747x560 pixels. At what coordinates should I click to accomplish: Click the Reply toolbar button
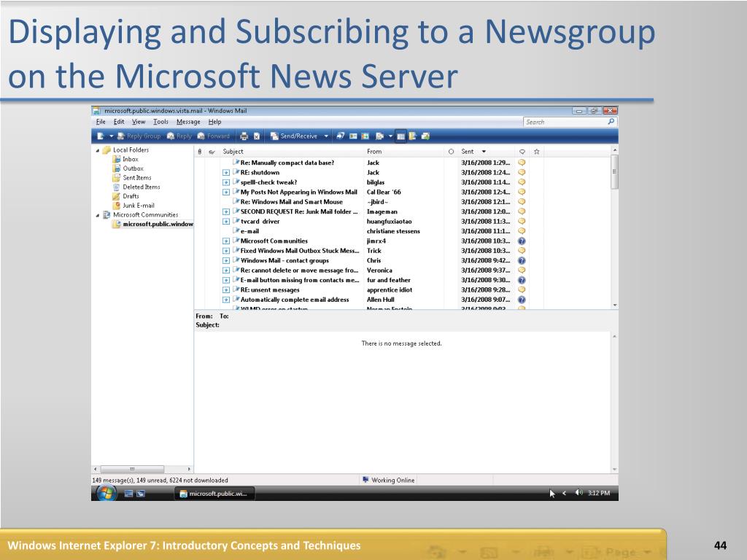point(179,136)
